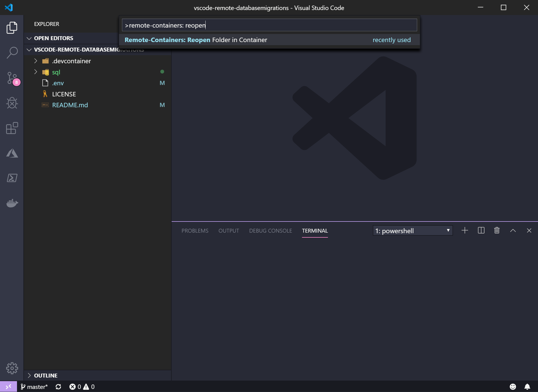The height and width of the screenshot is (392, 538).
Task: Split the terminal pane
Action: pos(481,230)
